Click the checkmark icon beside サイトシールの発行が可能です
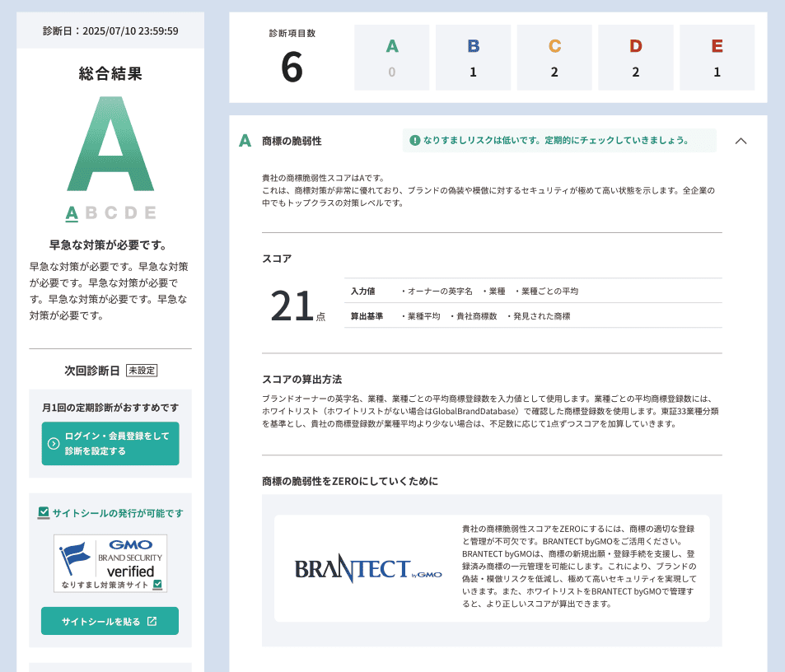The height and width of the screenshot is (672, 785). [x=44, y=513]
